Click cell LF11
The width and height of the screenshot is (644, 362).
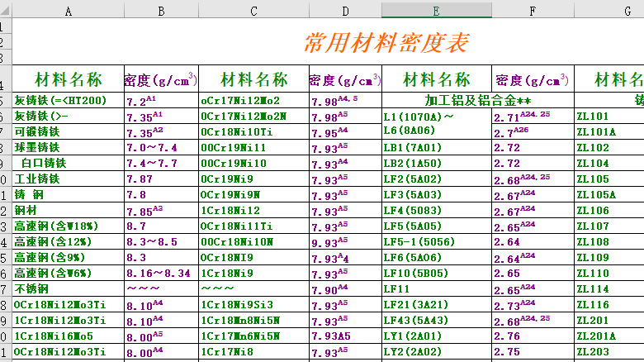[437, 288]
